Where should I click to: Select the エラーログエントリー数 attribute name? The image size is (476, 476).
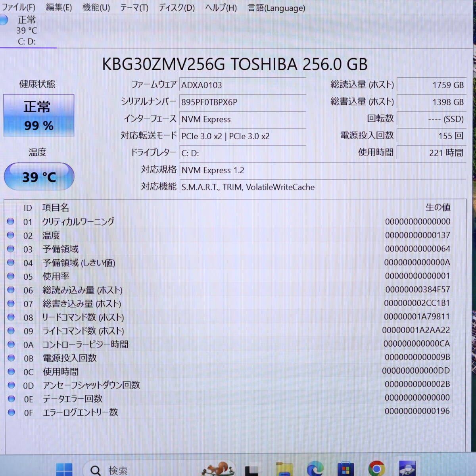coord(80,413)
